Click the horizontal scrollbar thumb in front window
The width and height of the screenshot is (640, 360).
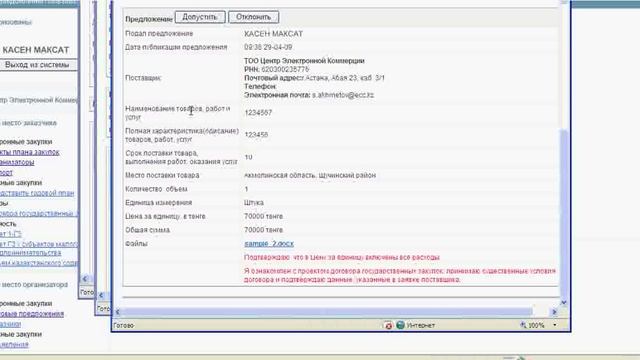point(327,312)
